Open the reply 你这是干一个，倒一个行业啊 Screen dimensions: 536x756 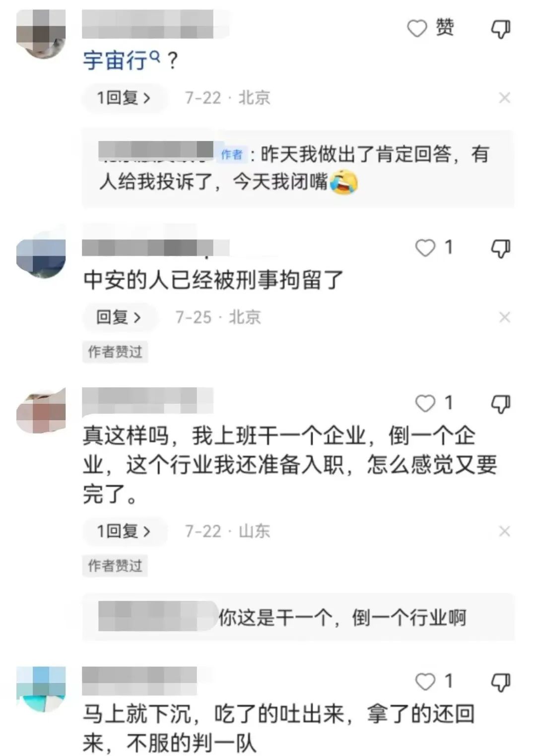pyautogui.click(x=298, y=617)
